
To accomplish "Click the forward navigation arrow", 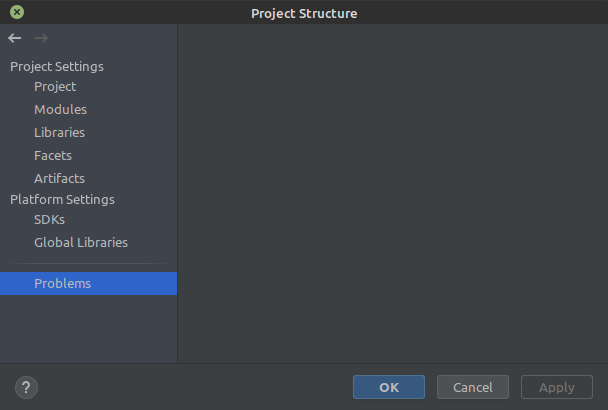I will [41, 38].
